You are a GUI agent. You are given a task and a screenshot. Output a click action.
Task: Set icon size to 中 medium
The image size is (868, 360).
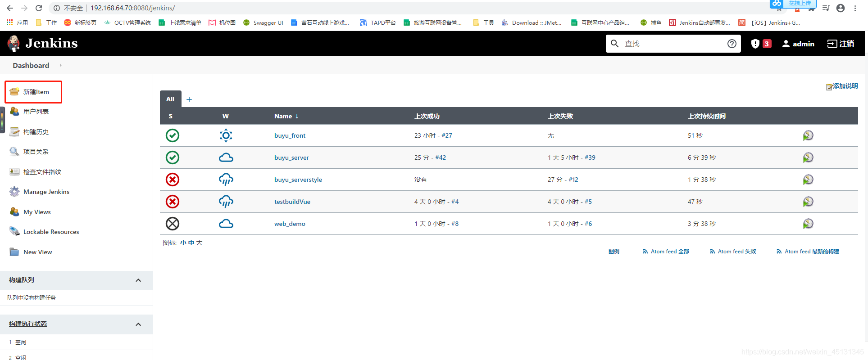coord(191,243)
